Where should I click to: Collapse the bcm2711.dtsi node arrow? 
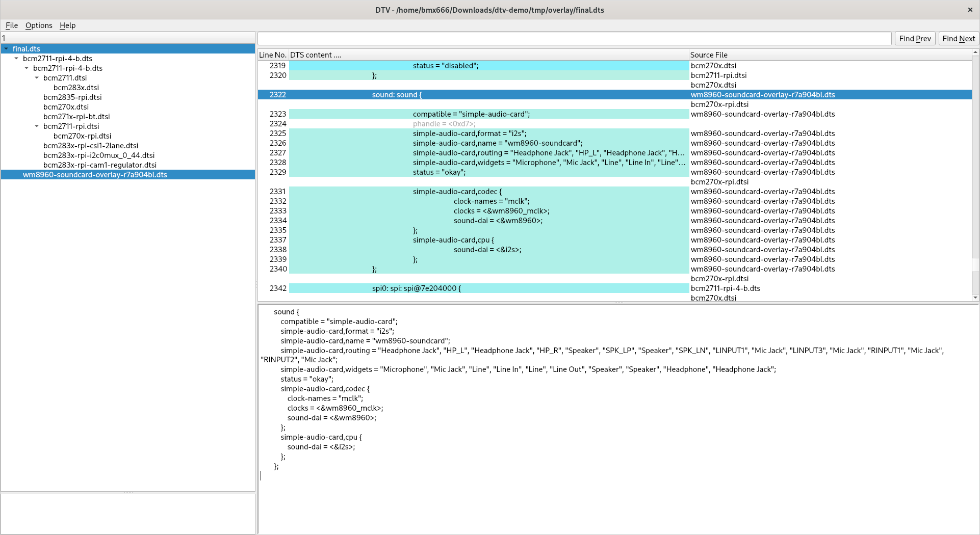click(37, 78)
